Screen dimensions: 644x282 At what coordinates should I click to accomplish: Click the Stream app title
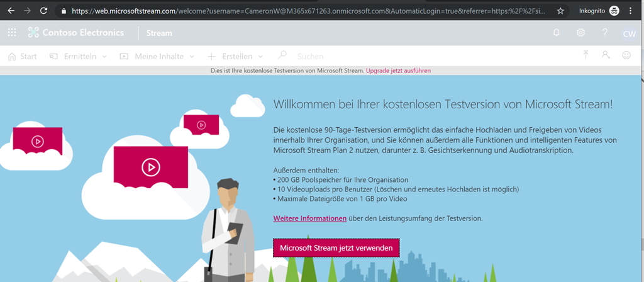coord(159,33)
